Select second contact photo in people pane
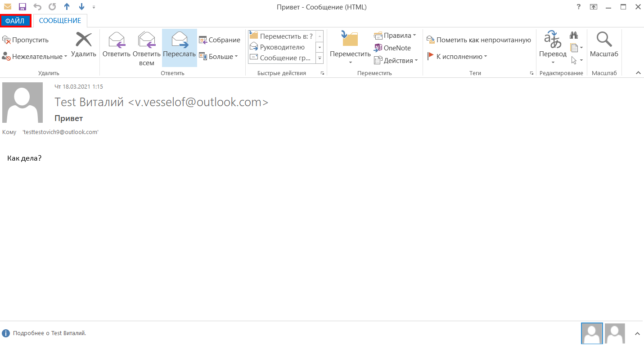644x345 pixels. [x=615, y=334]
